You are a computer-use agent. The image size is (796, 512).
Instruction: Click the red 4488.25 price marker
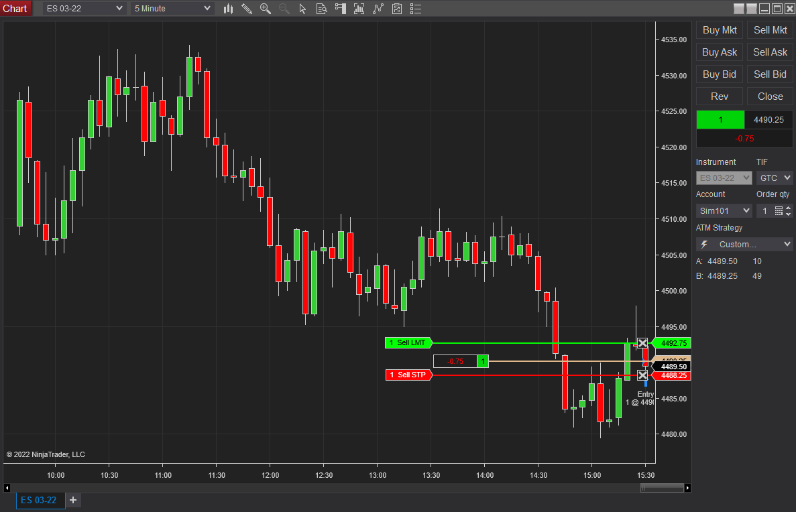[x=671, y=376]
